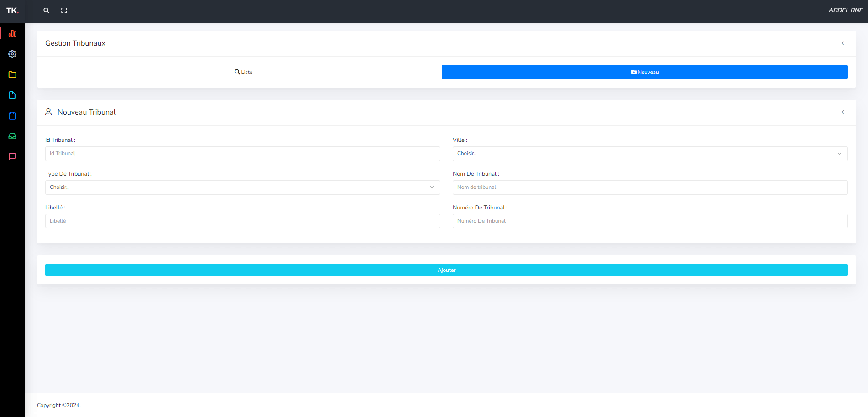Click the Ajouter button
Image resolution: width=868 pixels, height=417 pixels.
(446, 270)
